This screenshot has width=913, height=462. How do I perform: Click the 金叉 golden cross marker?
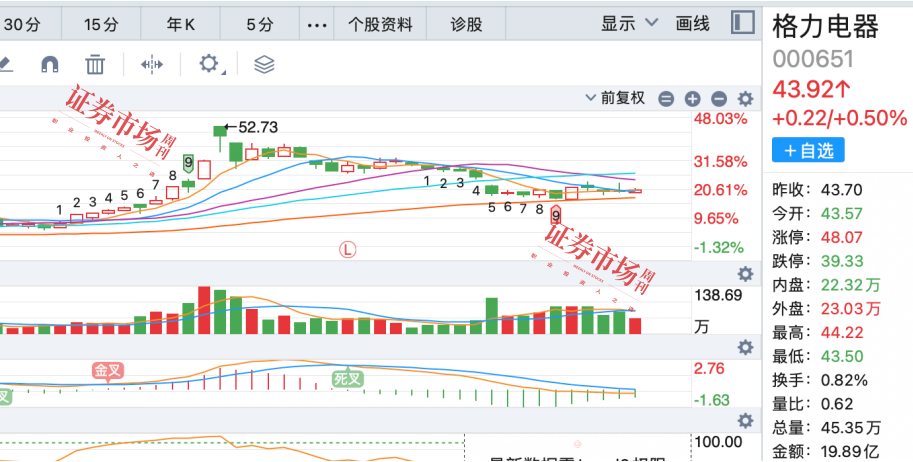(x=109, y=371)
